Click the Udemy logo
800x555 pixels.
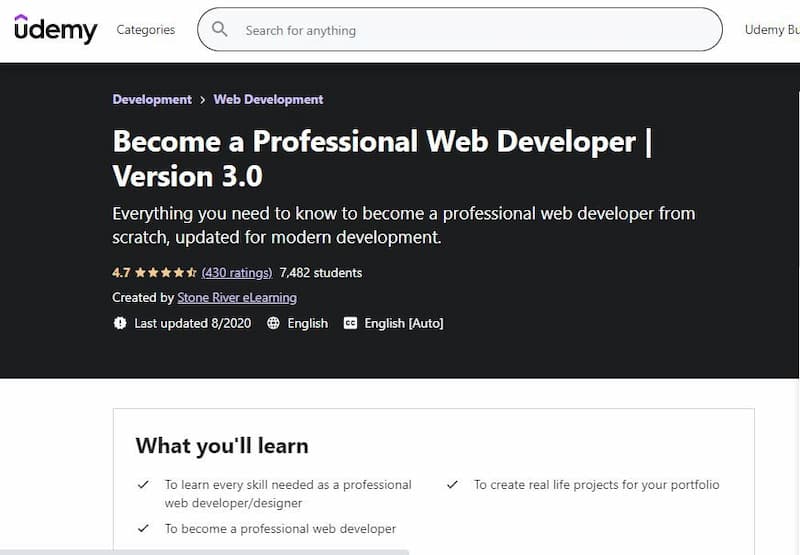pos(56,29)
